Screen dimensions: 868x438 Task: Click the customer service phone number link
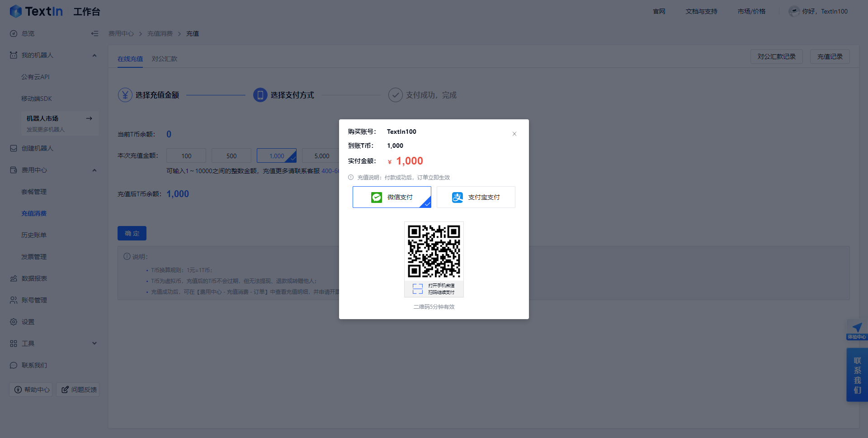pyautogui.click(x=330, y=171)
